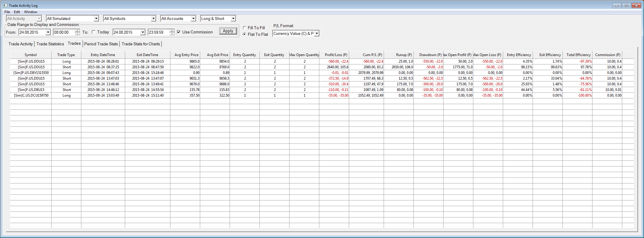The image size is (644, 238).
Task: Open the From date picker dropdown
Action: click(x=48, y=32)
